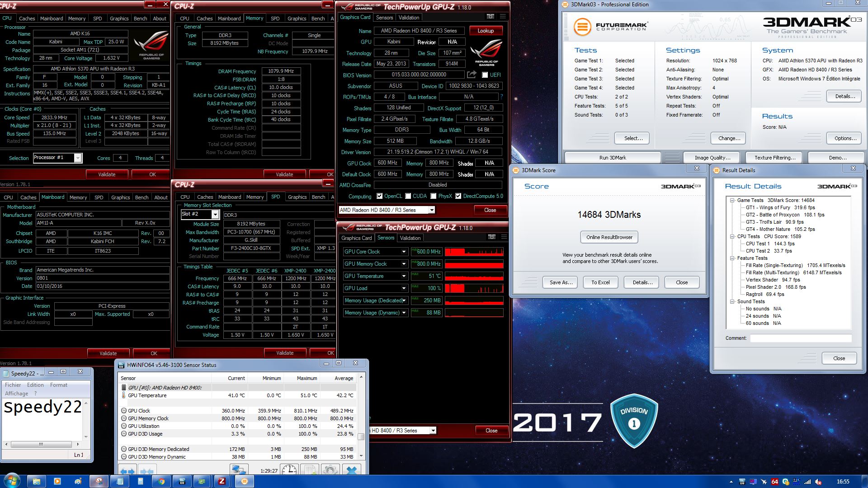Click the BIOS share/export arrow icon in GPU-Z
This screenshot has height=488, width=868.
click(472, 75)
